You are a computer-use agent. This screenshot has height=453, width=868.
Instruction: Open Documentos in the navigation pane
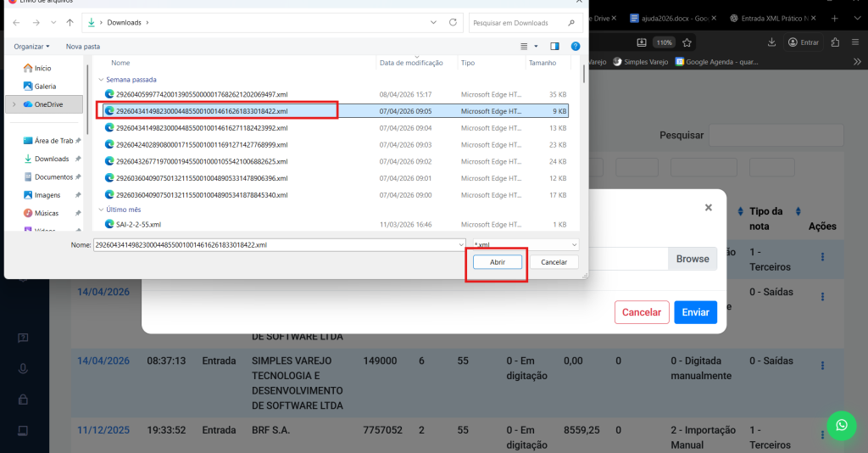pyautogui.click(x=53, y=176)
